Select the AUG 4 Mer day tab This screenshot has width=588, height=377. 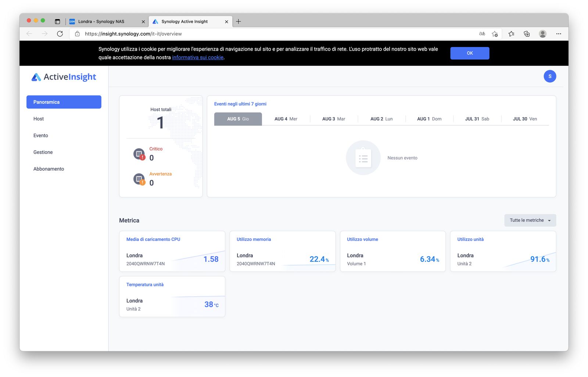tap(286, 119)
